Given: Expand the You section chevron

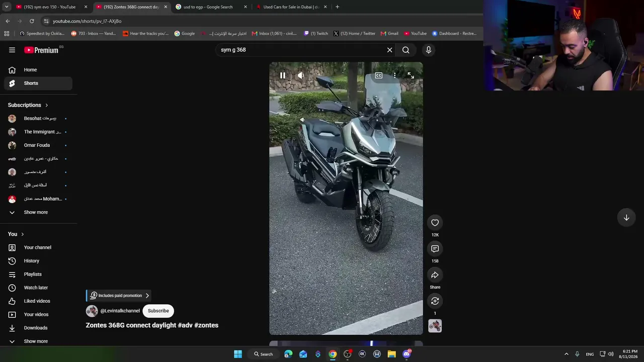Looking at the screenshot, I should tap(23, 234).
